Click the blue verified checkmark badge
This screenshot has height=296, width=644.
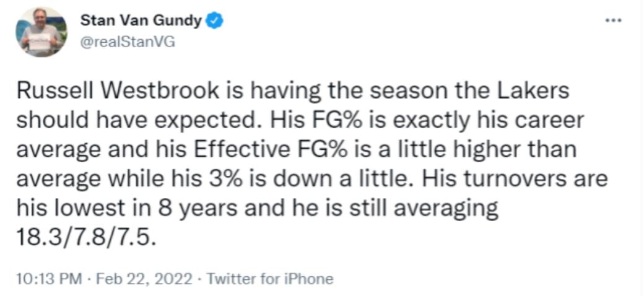pos(214,22)
